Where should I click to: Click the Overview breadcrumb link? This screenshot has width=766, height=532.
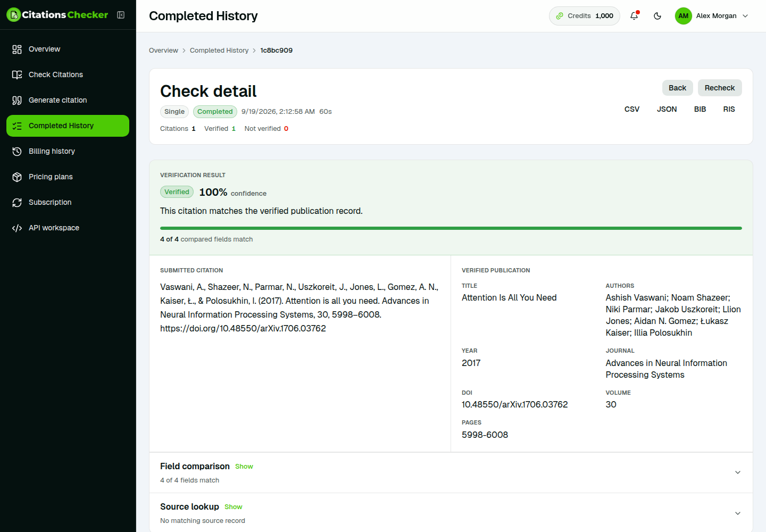tap(163, 51)
